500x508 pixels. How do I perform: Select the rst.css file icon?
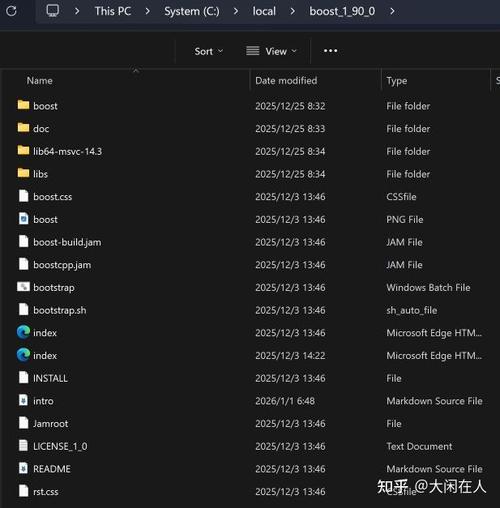pos(23,491)
